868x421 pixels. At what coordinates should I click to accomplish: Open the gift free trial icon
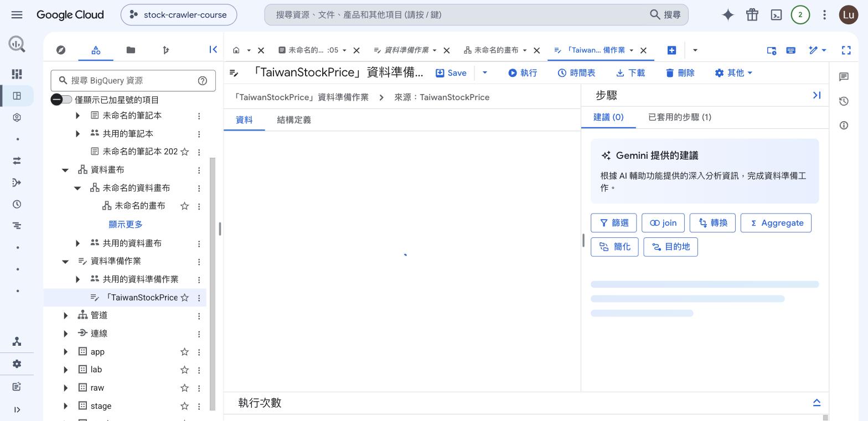pyautogui.click(x=752, y=15)
